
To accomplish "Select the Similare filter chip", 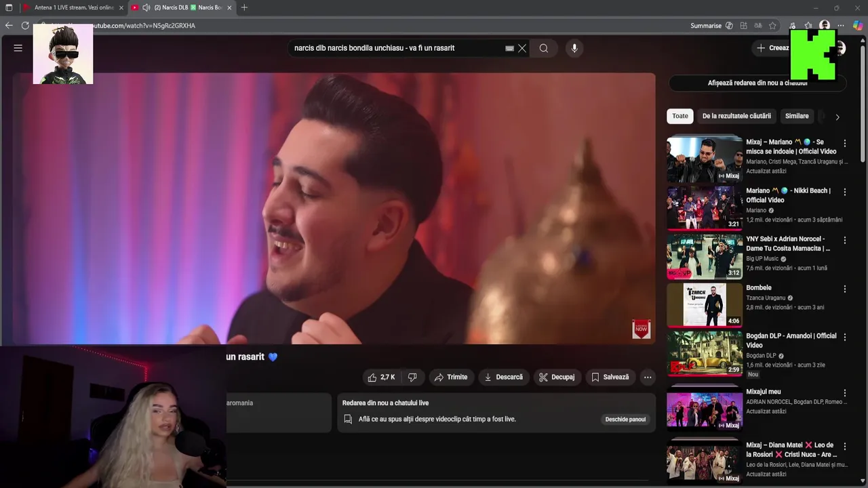I will click(x=797, y=116).
